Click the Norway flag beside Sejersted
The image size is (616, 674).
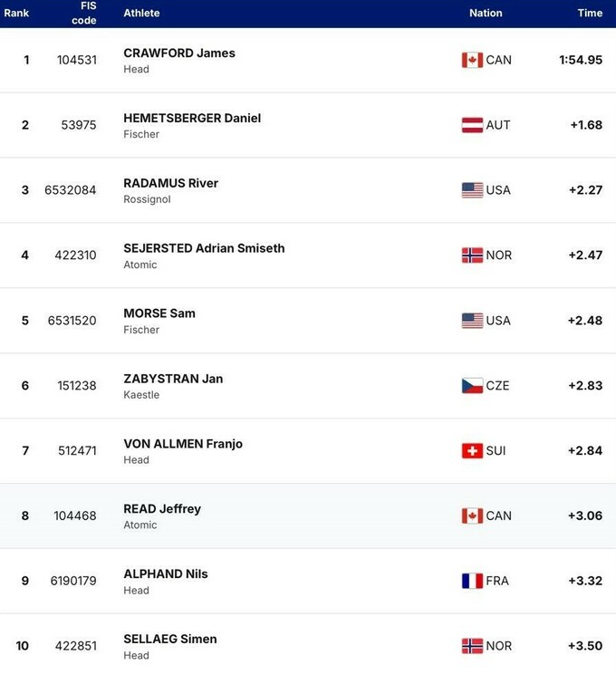[x=472, y=255]
